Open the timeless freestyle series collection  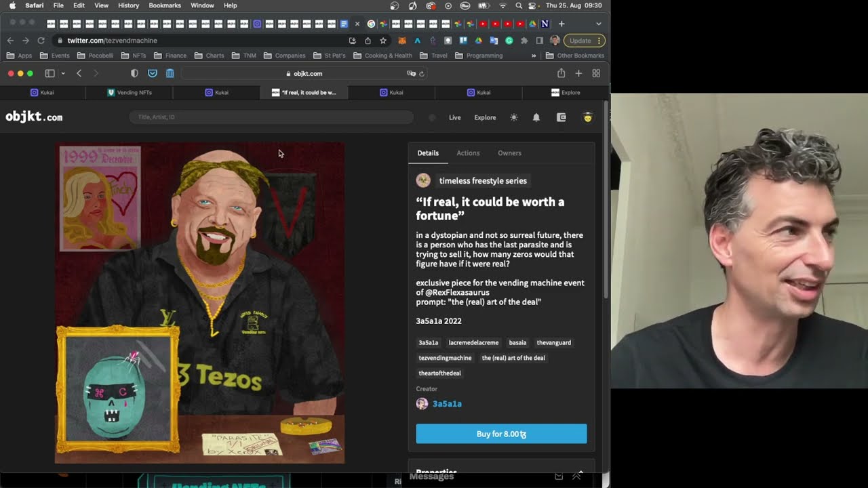click(483, 181)
